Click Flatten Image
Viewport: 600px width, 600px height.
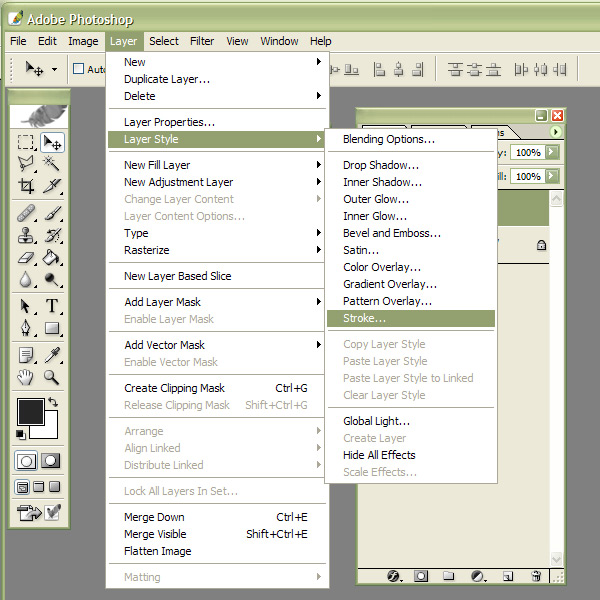[217, 551]
